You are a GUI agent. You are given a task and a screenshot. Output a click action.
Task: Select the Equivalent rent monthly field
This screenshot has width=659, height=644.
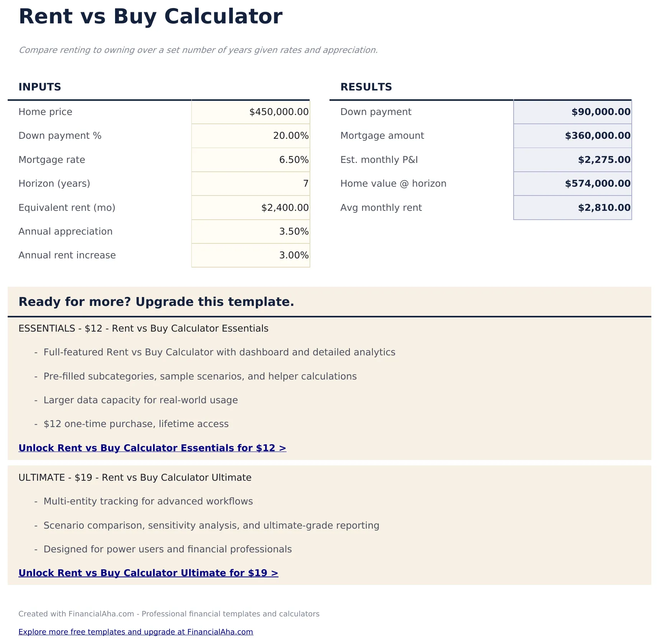pos(250,207)
